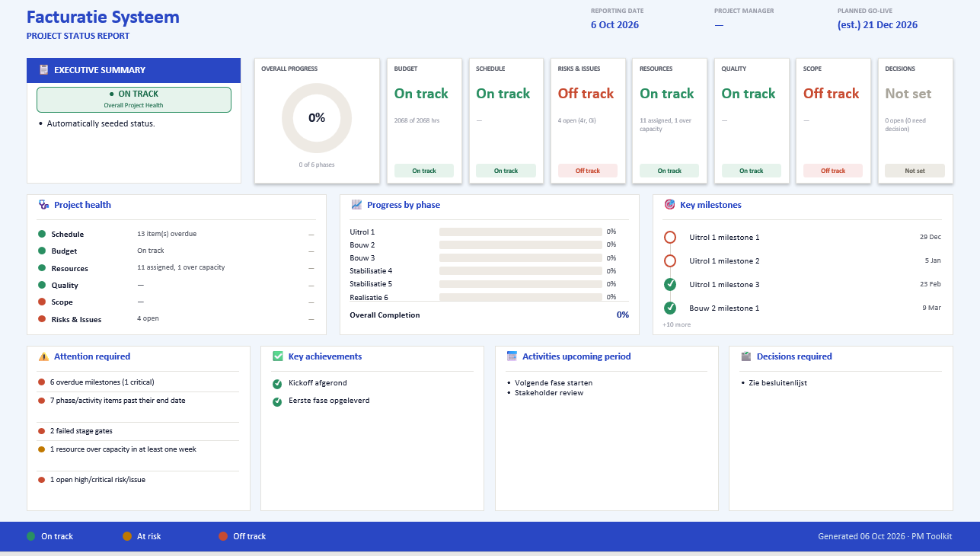
Task: Click the checkmark icon beside Key achievements heading
Action: (x=278, y=356)
